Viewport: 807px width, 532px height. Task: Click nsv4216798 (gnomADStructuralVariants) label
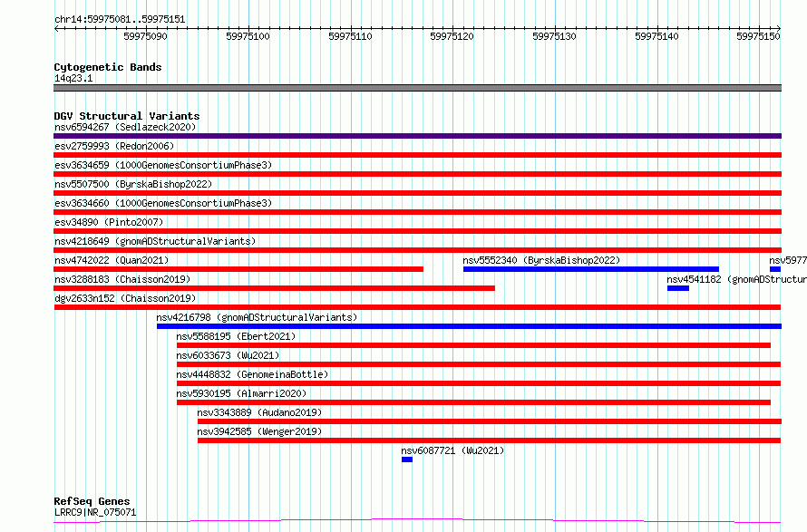pos(257,317)
